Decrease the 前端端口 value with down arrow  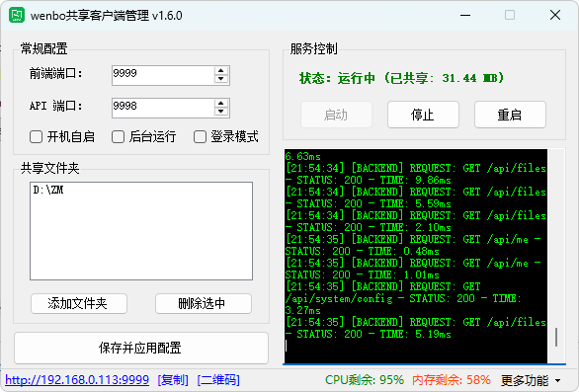tap(220, 79)
